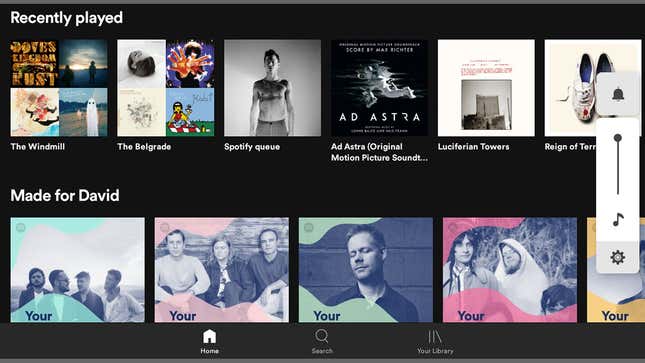
Task: Open Reign of Terror album cover
Action: pos(570,88)
